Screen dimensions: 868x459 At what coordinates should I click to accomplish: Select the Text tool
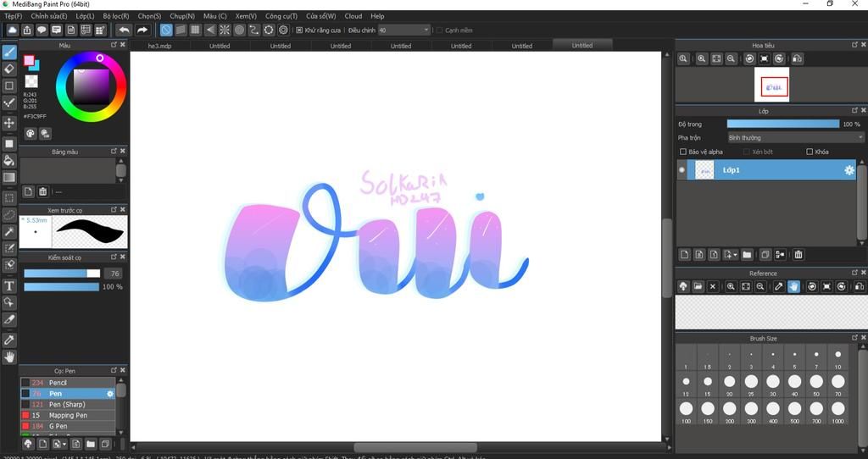9,286
